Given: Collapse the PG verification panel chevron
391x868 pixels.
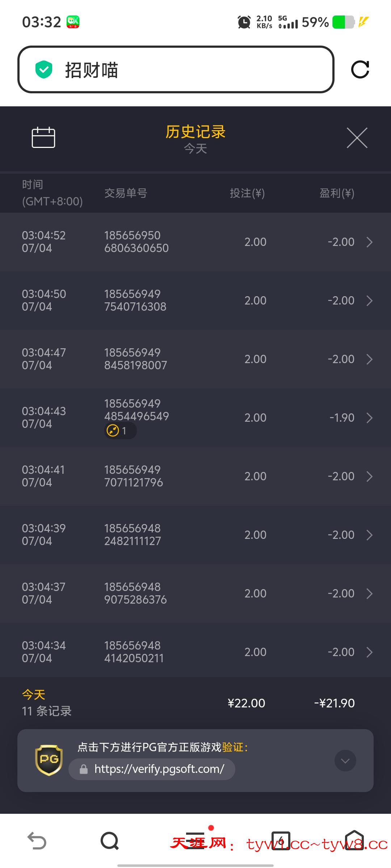Looking at the screenshot, I should pos(345,761).
